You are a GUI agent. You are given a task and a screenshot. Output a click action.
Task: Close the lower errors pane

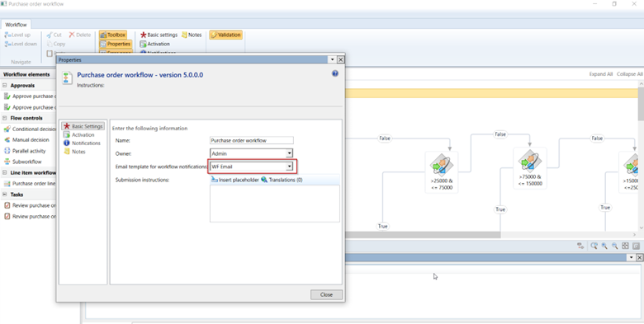click(640, 257)
